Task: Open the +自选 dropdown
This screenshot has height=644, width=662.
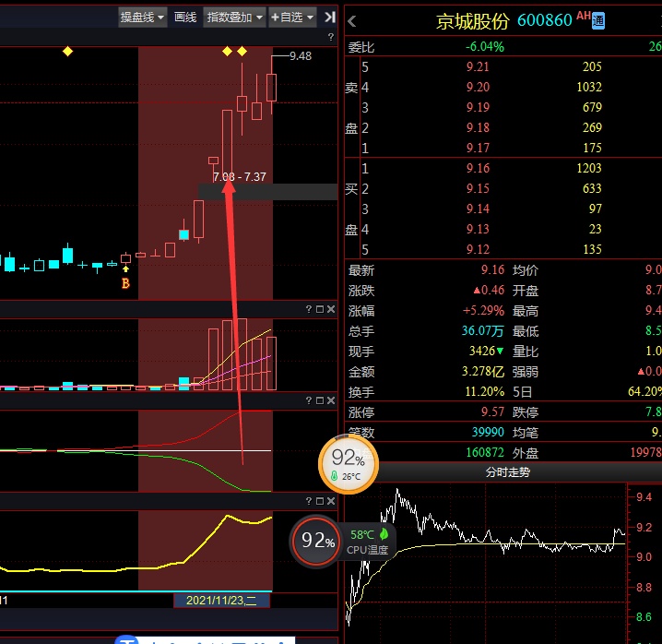Action: 291,17
